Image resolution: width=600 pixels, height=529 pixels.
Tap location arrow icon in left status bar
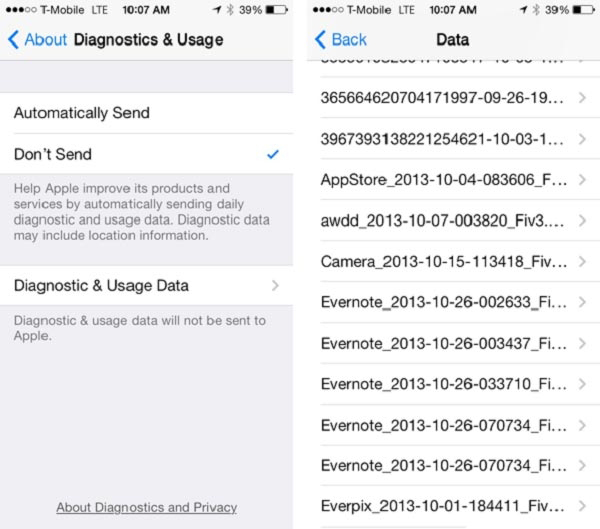pyautogui.click(x=217, y=10)
